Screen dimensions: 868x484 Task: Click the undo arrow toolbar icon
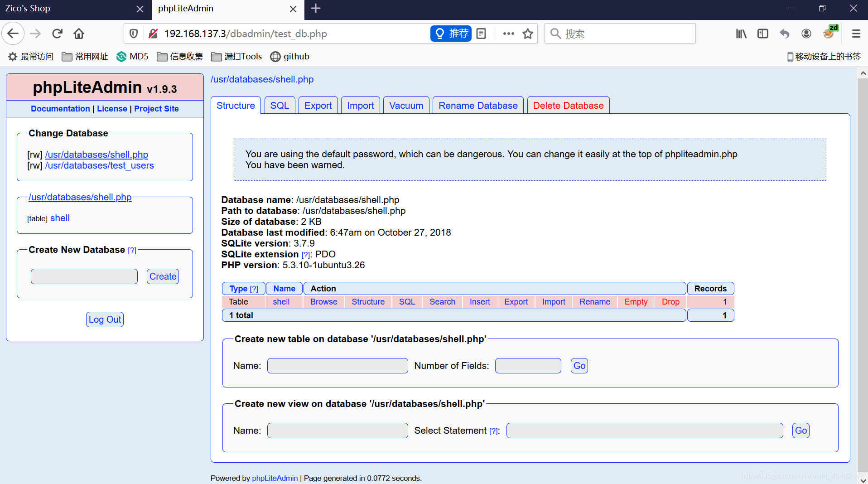[x=785, y=34]
